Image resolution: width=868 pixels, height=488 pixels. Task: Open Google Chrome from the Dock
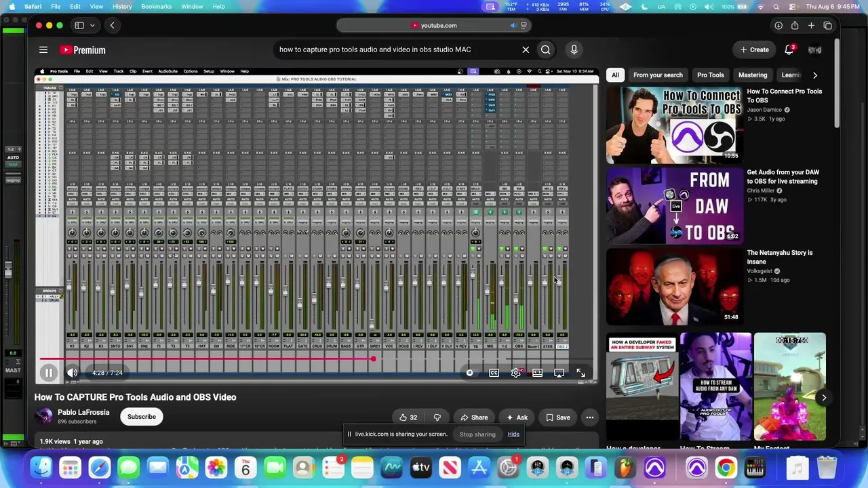[x=726, y=468]
